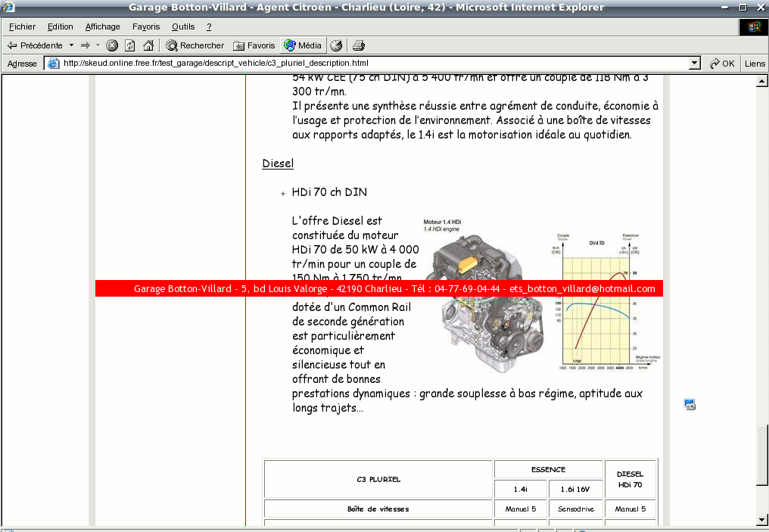The image size is (769, 532).
Task: Open the ? help menu
Action: [x=209, y=27]
